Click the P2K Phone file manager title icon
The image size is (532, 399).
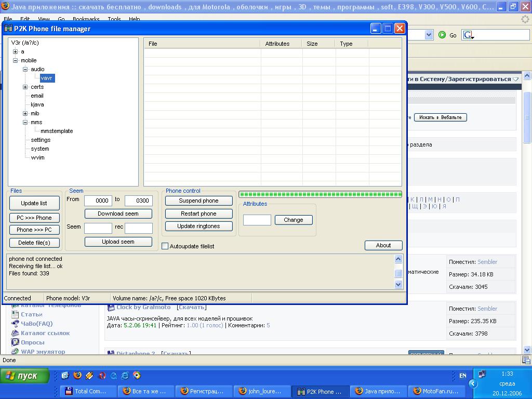pyautogui.click(x=8, y=29)
